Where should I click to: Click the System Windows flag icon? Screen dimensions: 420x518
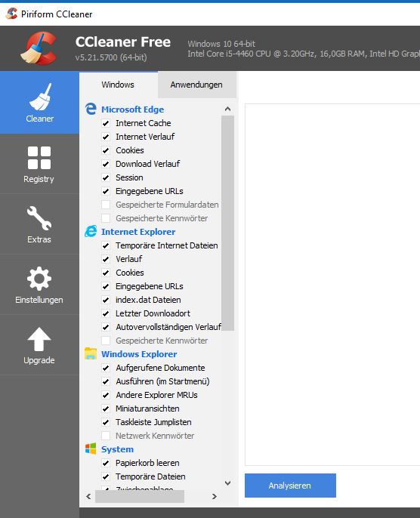point(91,449)
